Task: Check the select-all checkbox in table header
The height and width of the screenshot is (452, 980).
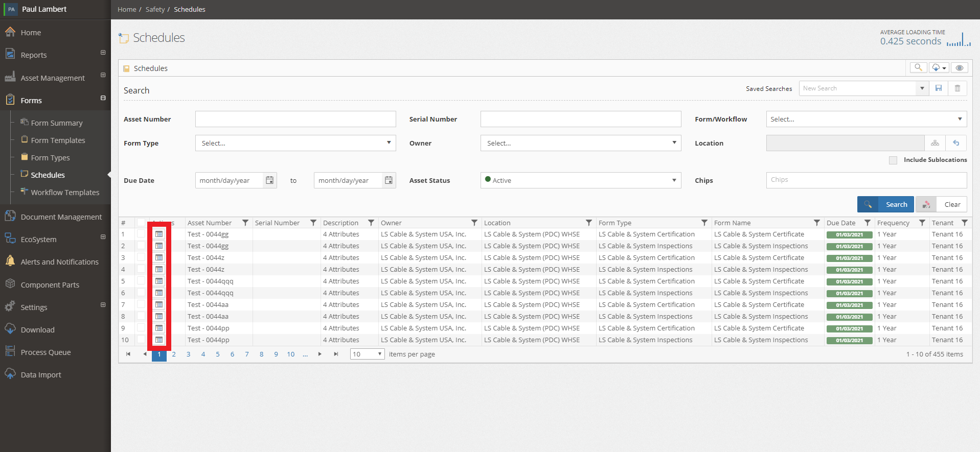Action: click(x=141, y=222)
